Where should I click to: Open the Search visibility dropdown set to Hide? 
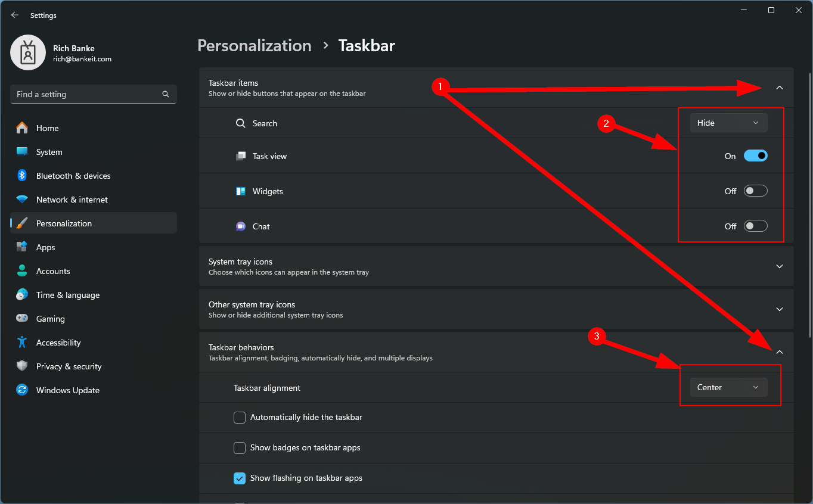click(x=728, y=123)
